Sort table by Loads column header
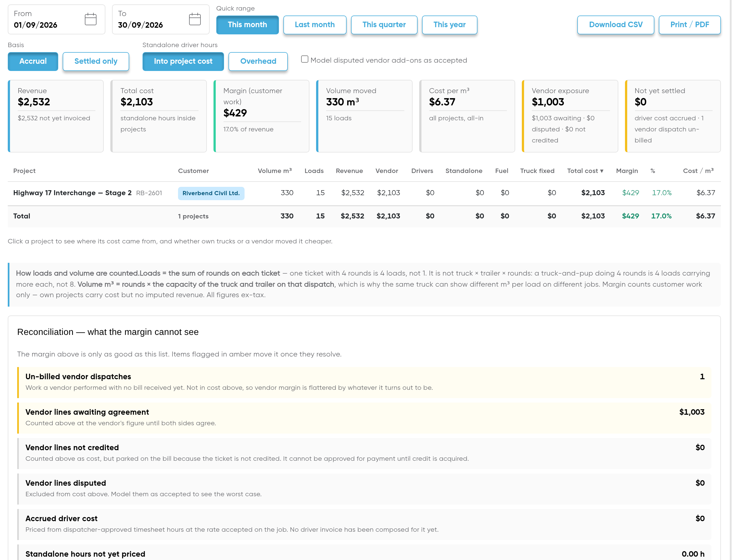The image size is (732, 560). (314, 171)
